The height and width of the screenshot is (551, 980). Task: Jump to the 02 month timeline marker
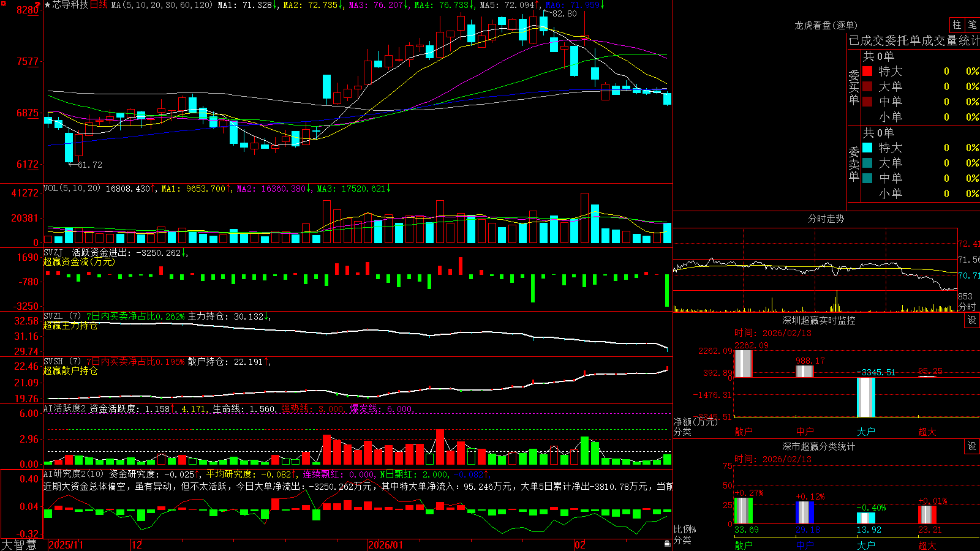tap(580, 545)
